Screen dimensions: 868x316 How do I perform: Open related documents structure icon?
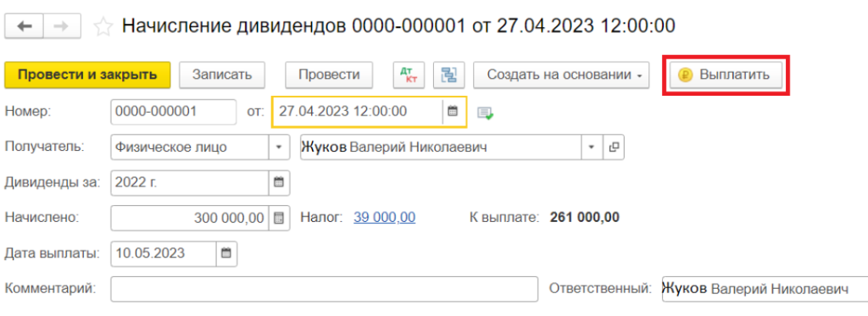448,75
